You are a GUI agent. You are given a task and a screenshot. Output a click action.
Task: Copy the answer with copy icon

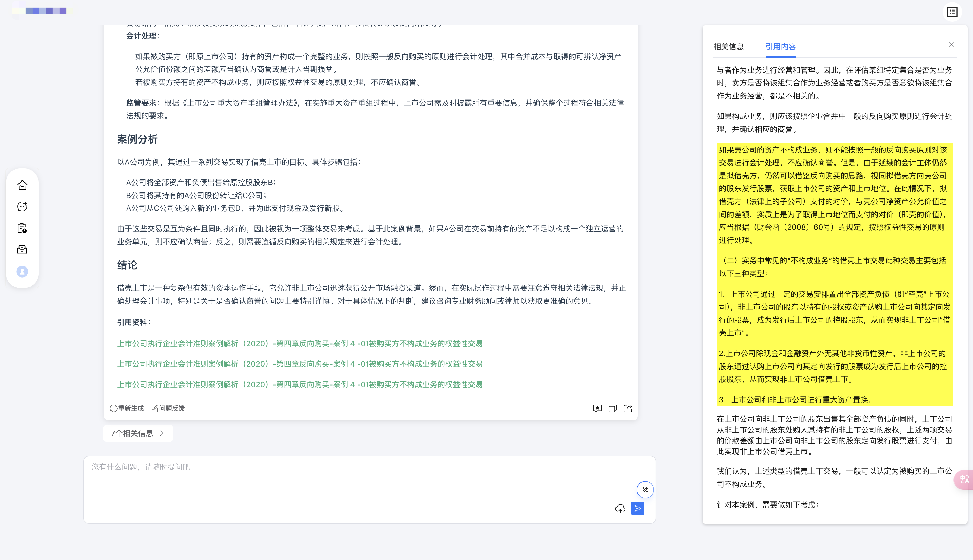click(612, 408)
